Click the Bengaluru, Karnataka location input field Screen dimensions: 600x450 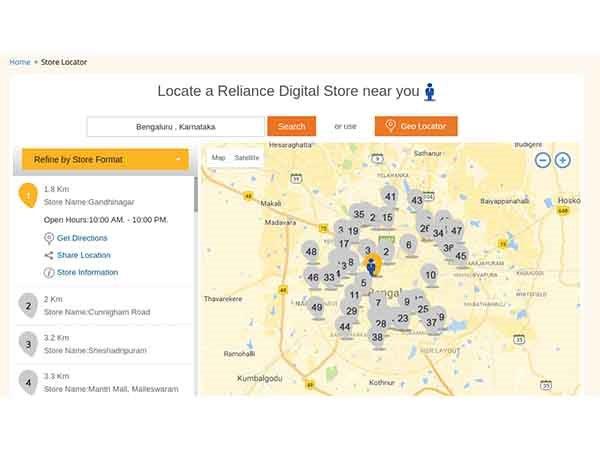[176, 127]
